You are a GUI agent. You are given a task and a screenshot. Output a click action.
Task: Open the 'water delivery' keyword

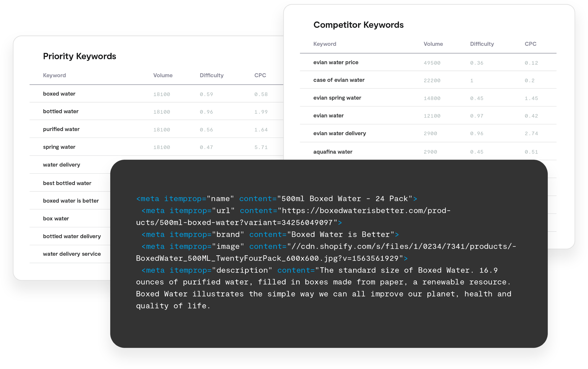[x=61, y=165]
